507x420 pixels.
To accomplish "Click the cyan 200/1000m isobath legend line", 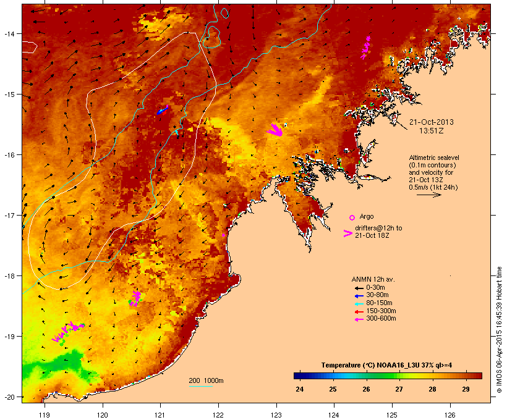I will pos(200,386).
